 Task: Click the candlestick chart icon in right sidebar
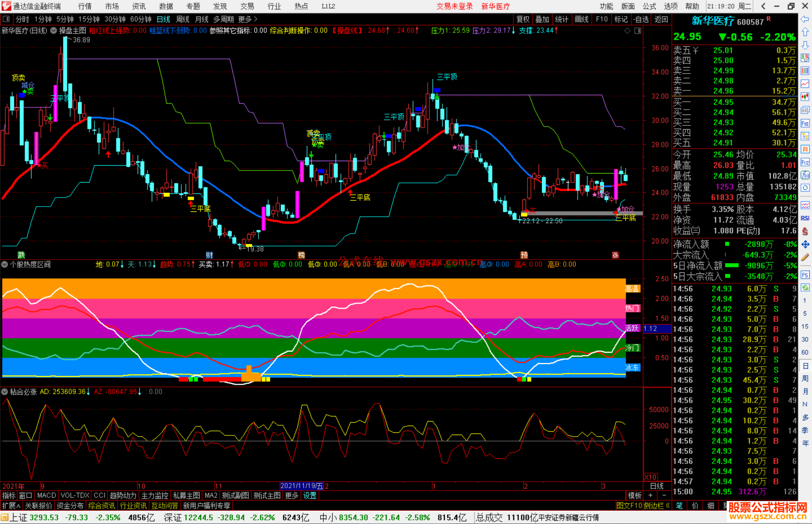coord(805,97)
